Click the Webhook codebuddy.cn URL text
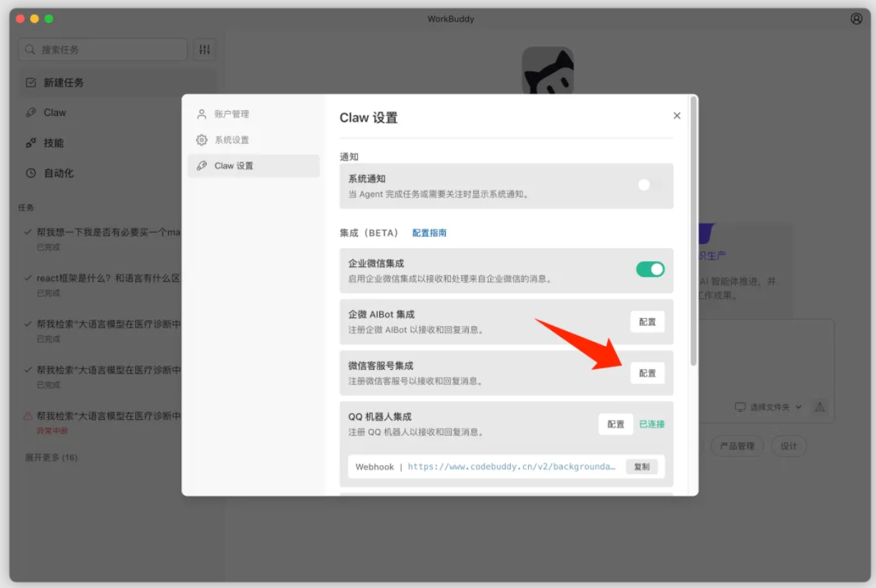 coord(512,466)
